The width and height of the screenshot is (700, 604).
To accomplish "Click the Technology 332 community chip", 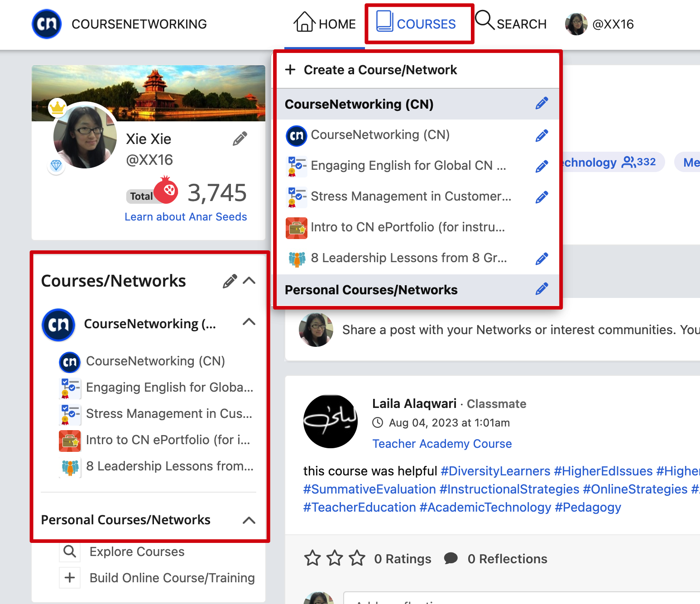I will tap(612, 162).
